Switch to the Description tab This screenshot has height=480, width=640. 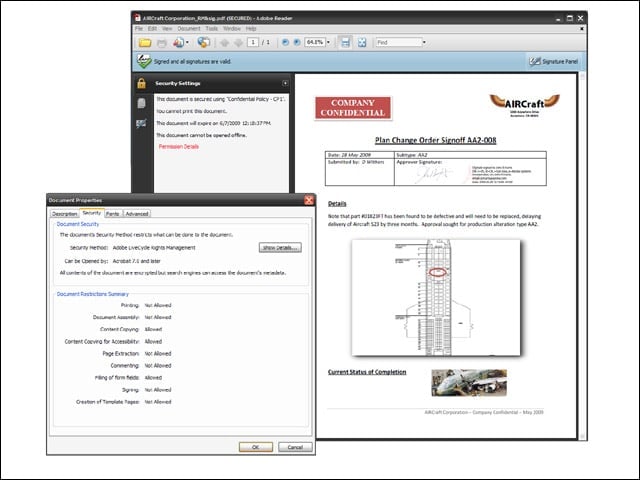tap(64, 213)
